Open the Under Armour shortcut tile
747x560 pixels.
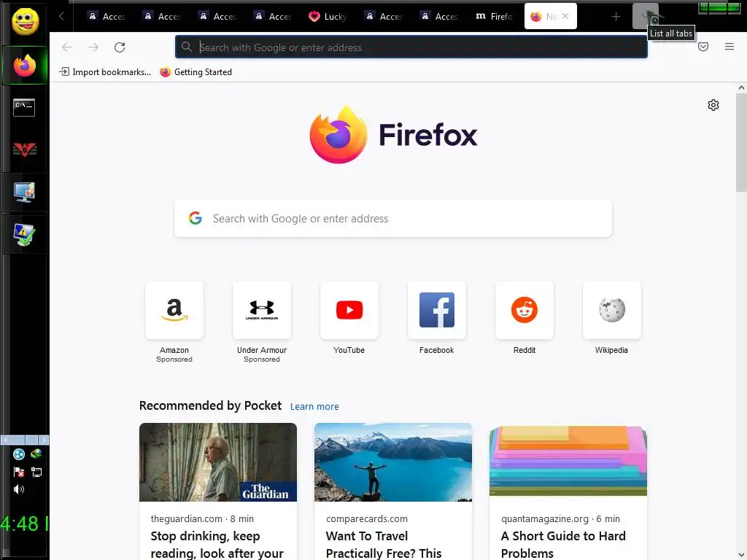coord(262,310)
